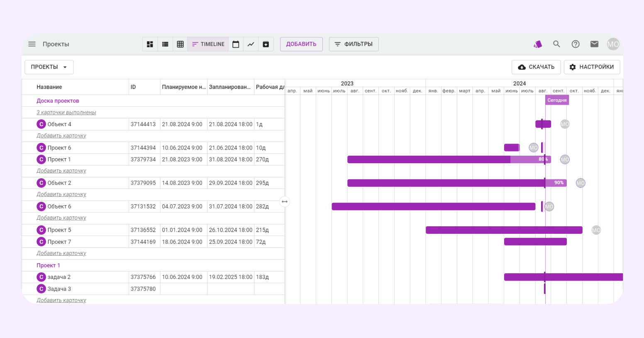Open the Доска проектов group link
This screenshot has height=338, width=644.
[58, 100]
